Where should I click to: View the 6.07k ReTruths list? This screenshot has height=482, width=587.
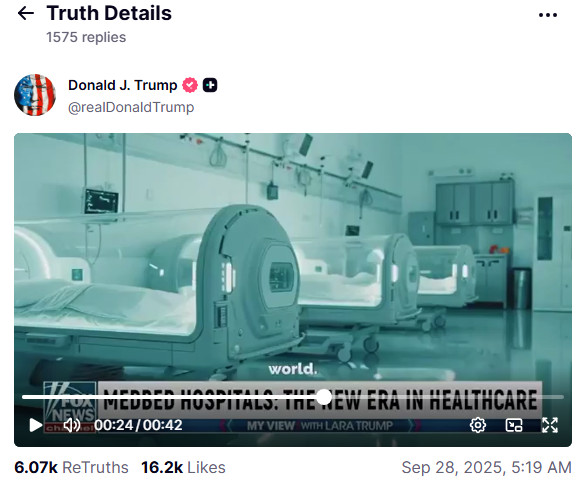pyautogui.click(x=71, y=467)
